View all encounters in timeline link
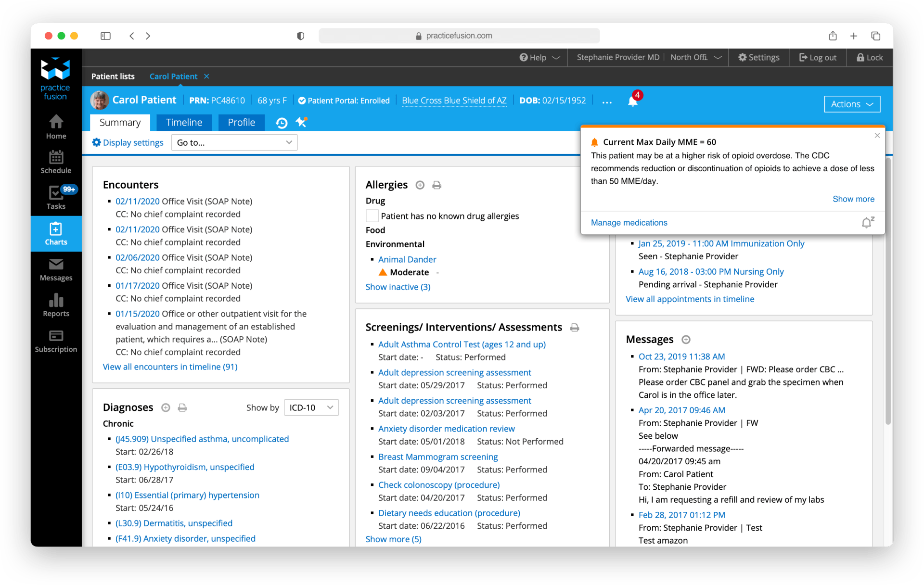This screenshot has height=585, width=924. (x=170, y=367)
